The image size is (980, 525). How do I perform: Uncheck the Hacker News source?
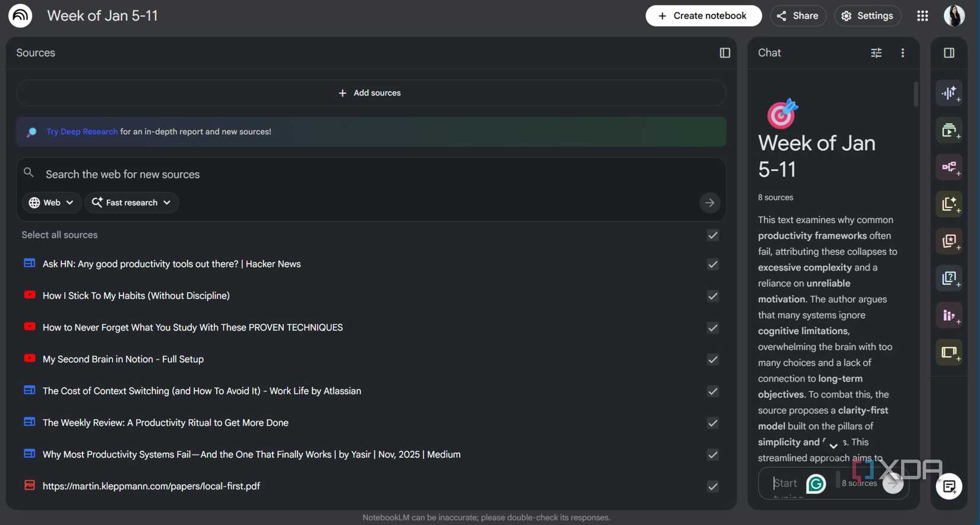713,264
